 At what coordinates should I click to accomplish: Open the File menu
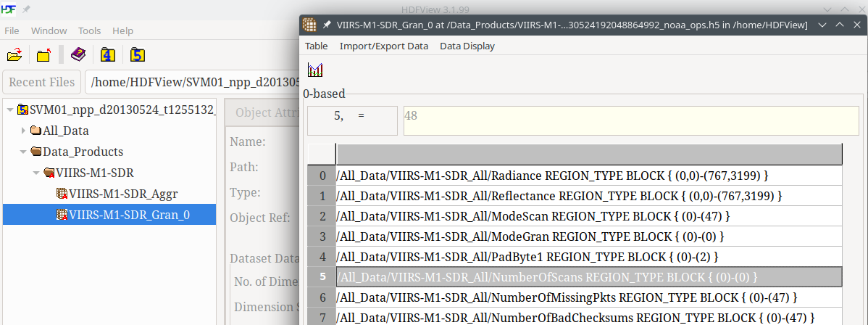click(12, 30)
